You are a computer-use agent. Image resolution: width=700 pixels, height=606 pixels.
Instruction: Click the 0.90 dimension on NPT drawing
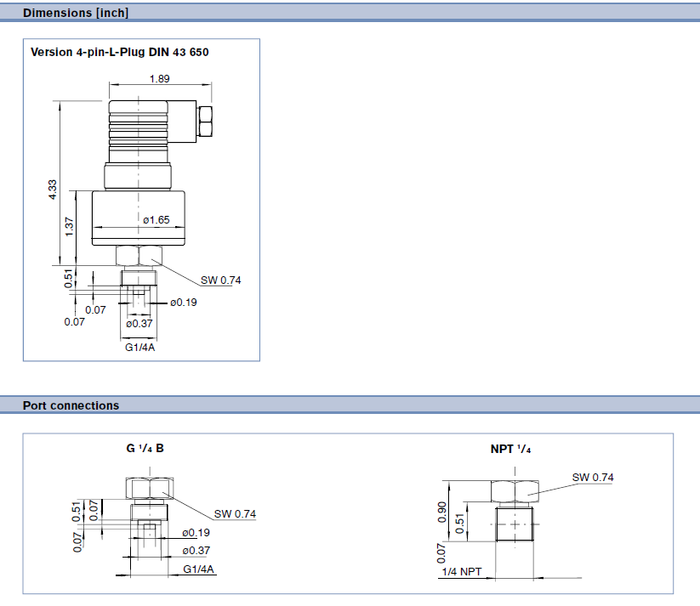[442, 513]
